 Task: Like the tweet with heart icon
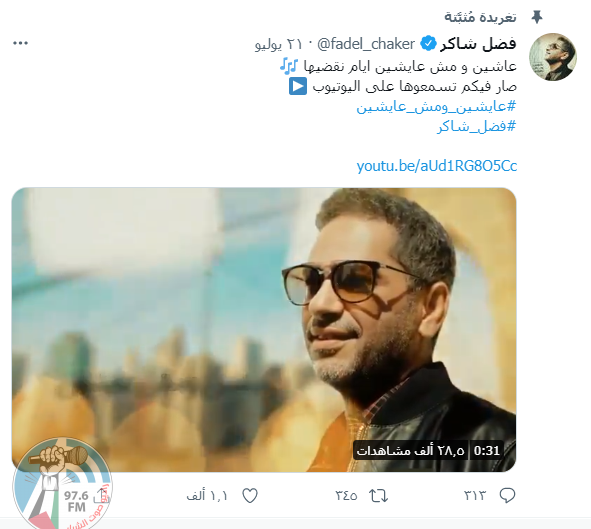[250, 495]
